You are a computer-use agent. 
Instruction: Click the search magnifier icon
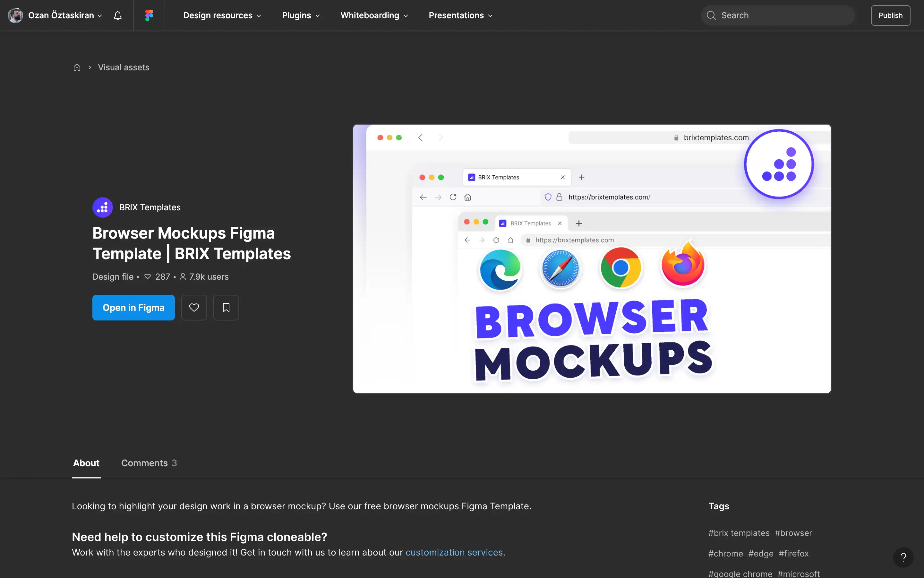tap(711, 15)
